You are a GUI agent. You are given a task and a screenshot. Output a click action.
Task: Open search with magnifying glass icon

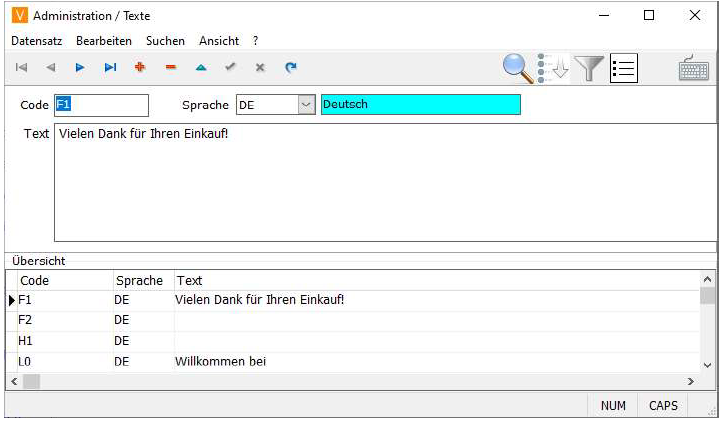(x=518, y=68)
